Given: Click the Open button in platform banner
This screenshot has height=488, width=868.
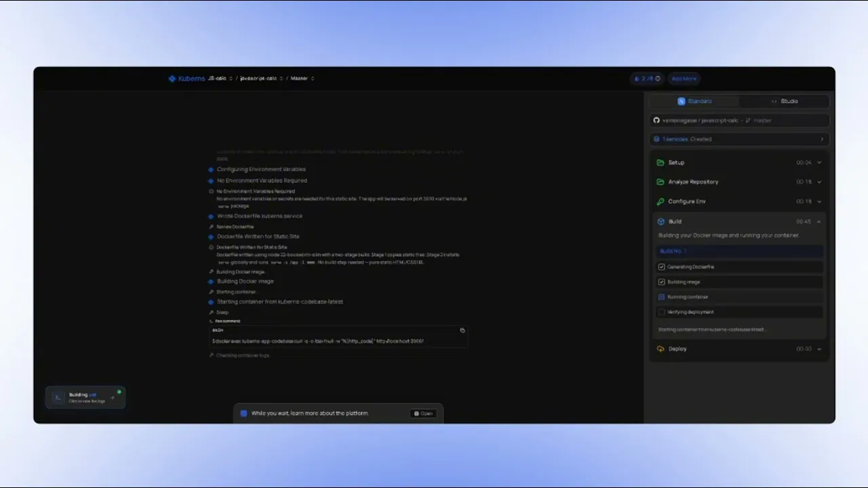Looking at the screenshot, I should click(423, 413).
